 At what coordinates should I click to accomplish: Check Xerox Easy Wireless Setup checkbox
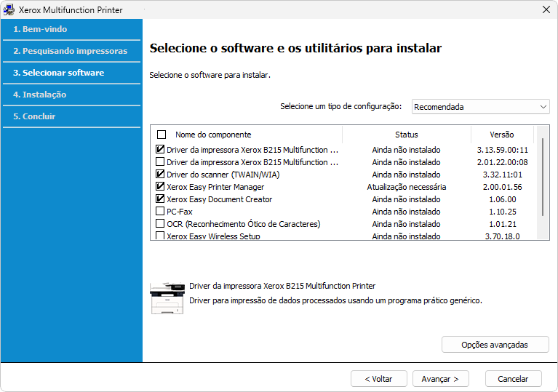(160, 236)
